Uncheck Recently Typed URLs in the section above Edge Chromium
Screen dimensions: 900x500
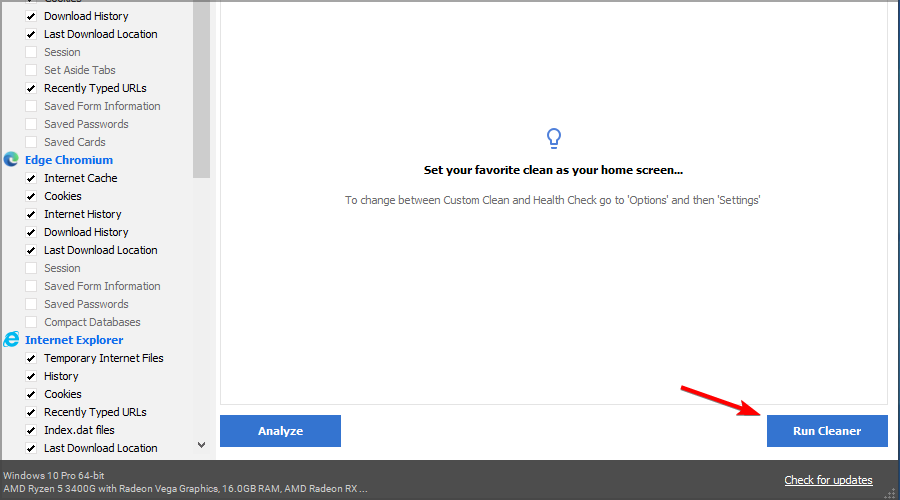(31, 88)
